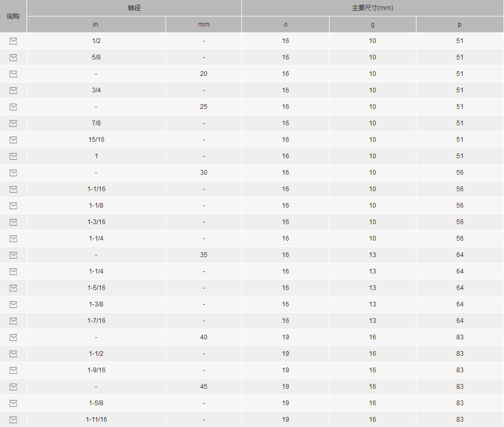Click envelope icon for 30 mm shaft row

[x=13, y=173]
